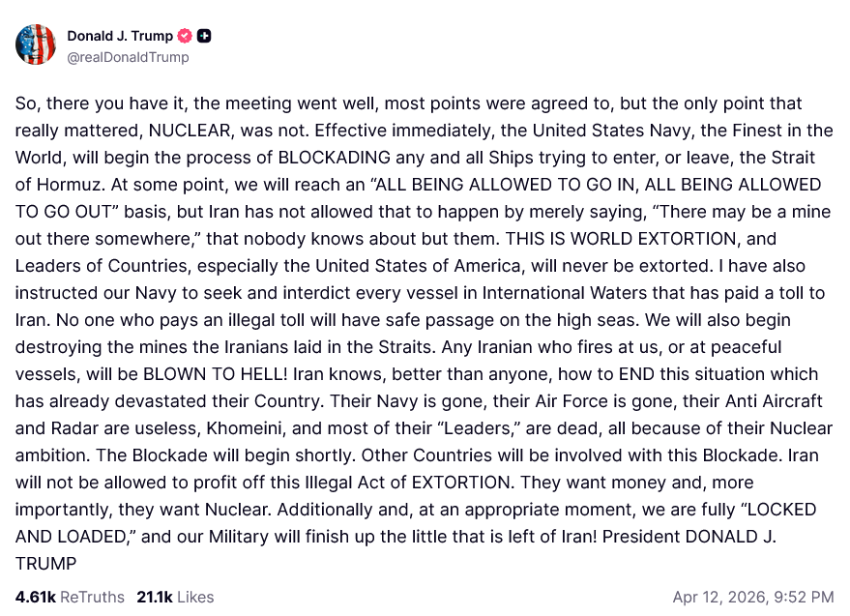Open the Donald J. Trump display name link
The width and height of the screenshot is (850, 616).
(x=120, y=36)
